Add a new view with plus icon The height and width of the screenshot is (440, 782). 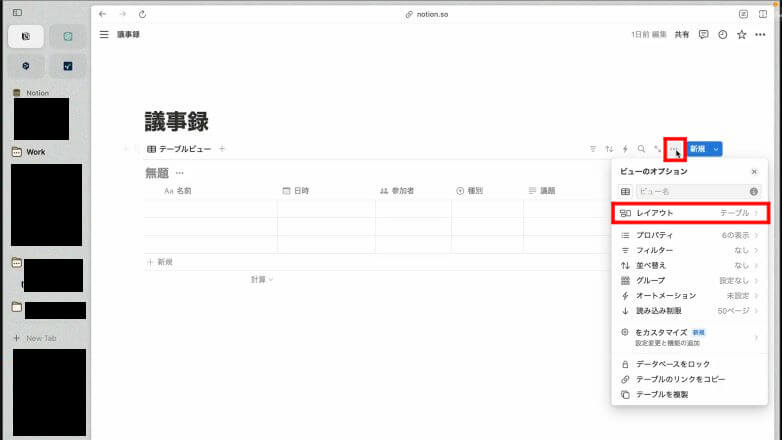pos(222,149)
